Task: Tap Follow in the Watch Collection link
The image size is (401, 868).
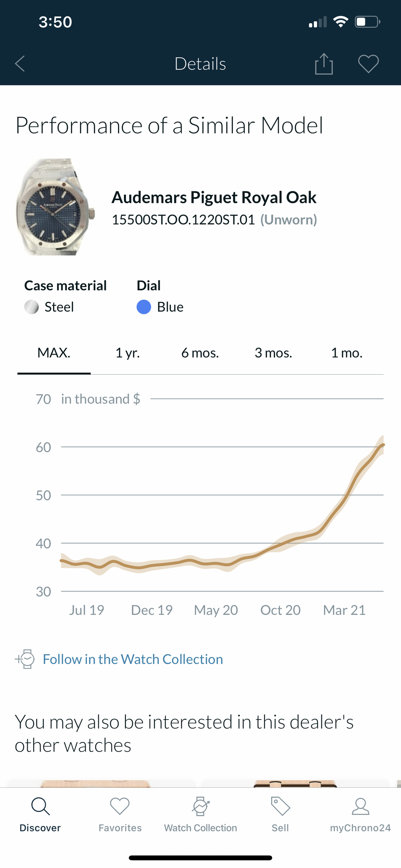Action: click(x=133, y=659)
